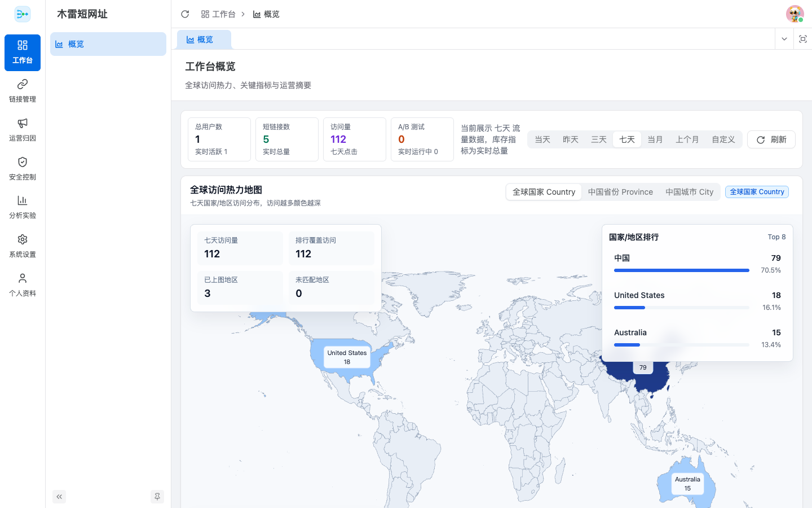
Task: Click the Australia ranking progress bar
Action: click(x=682, y=345)
